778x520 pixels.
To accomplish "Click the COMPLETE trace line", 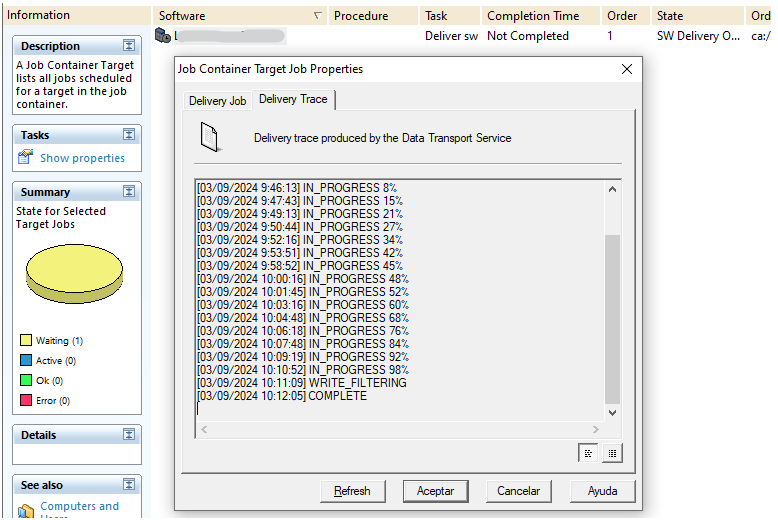I will click(282, 396).
